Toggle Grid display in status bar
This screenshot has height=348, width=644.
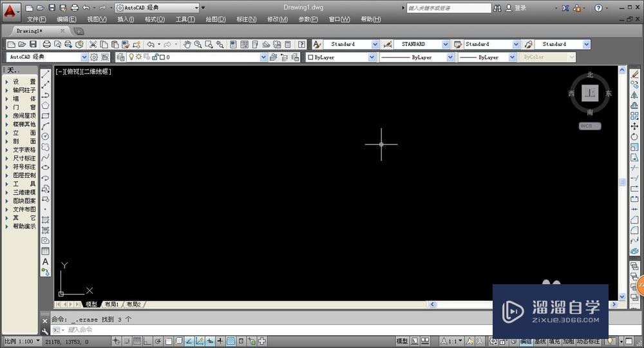(137, 341)
